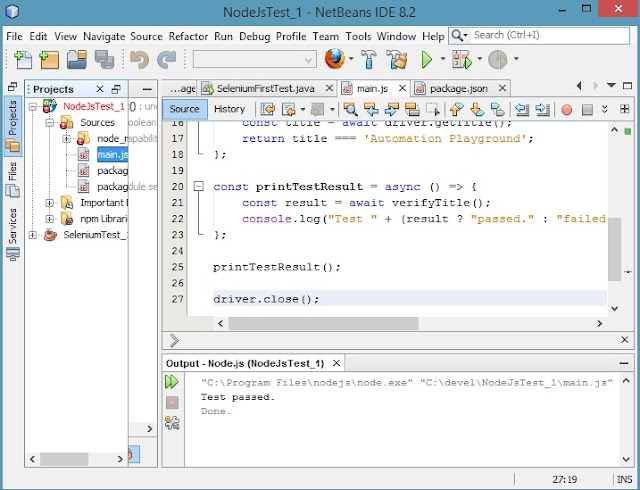
Task: Open the Debug Project dropdown arrow
Action: tap(480, 59)
